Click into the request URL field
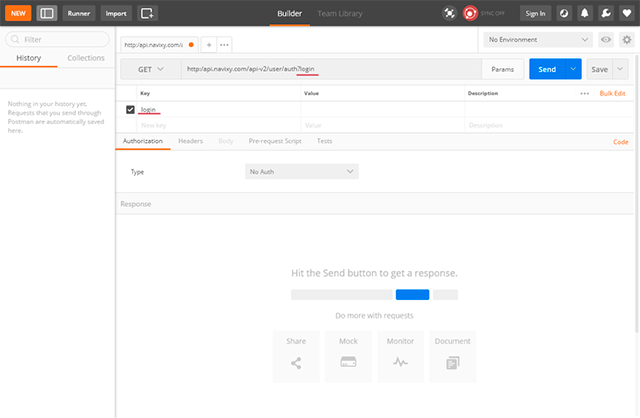 point(331,69)
